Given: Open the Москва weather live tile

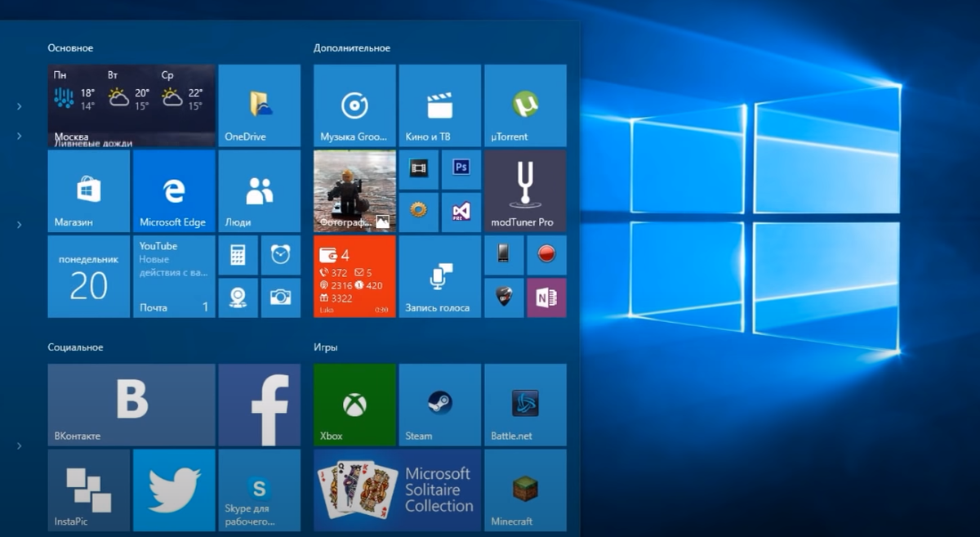Looking at the screenshot, I should point(131,105).
